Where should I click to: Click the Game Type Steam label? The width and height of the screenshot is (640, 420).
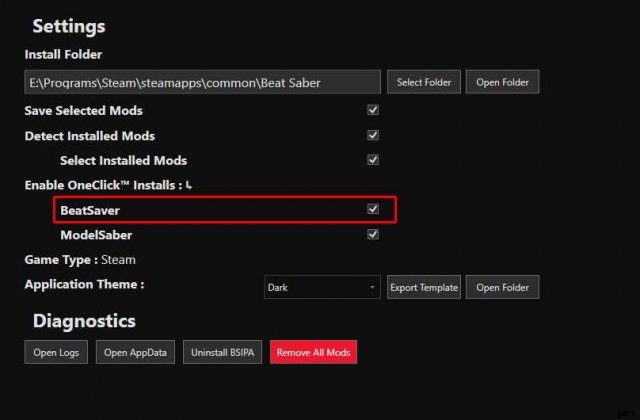(80, 260)
